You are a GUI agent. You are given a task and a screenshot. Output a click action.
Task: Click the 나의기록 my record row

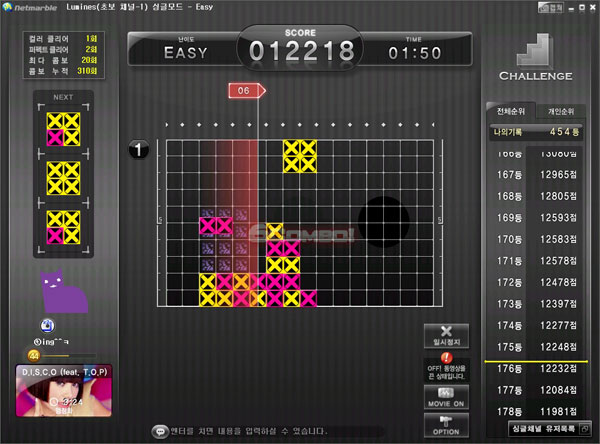(536, 131)
